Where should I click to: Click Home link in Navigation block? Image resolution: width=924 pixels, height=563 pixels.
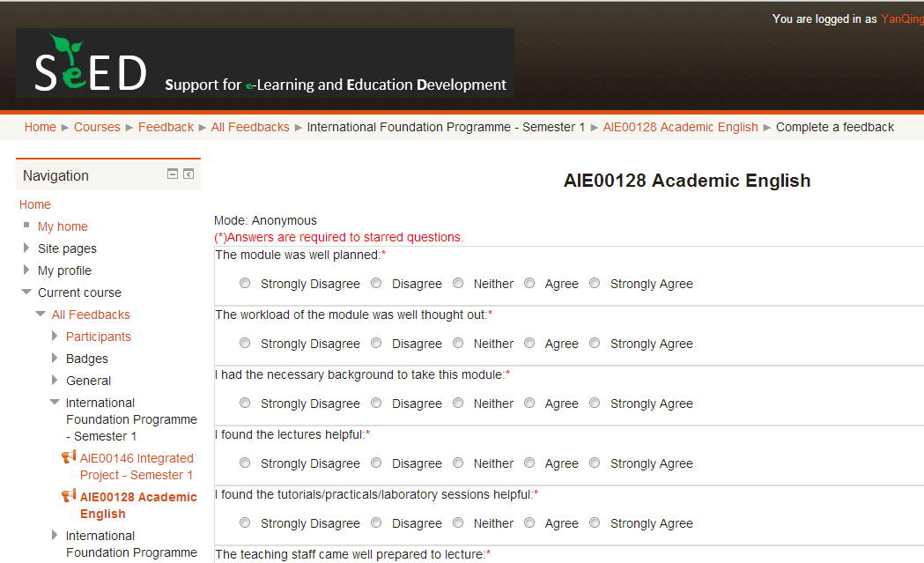coord(35,204)
